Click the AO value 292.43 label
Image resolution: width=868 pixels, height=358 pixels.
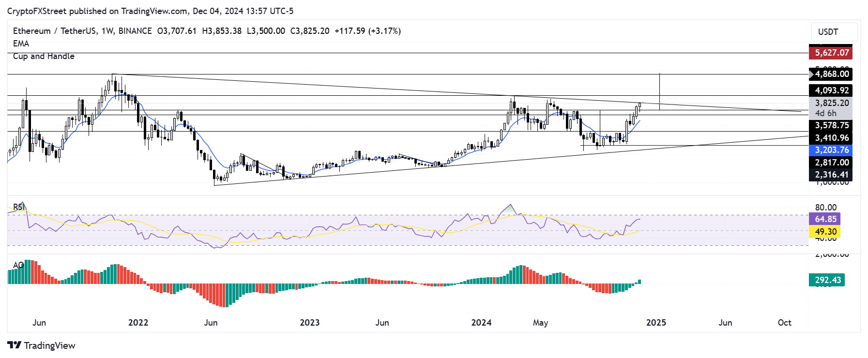tap(827, 280)
